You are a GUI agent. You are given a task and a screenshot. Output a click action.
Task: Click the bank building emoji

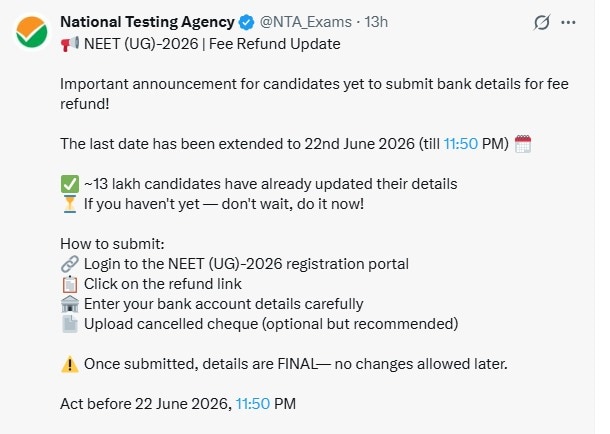(x=70, y=304)
